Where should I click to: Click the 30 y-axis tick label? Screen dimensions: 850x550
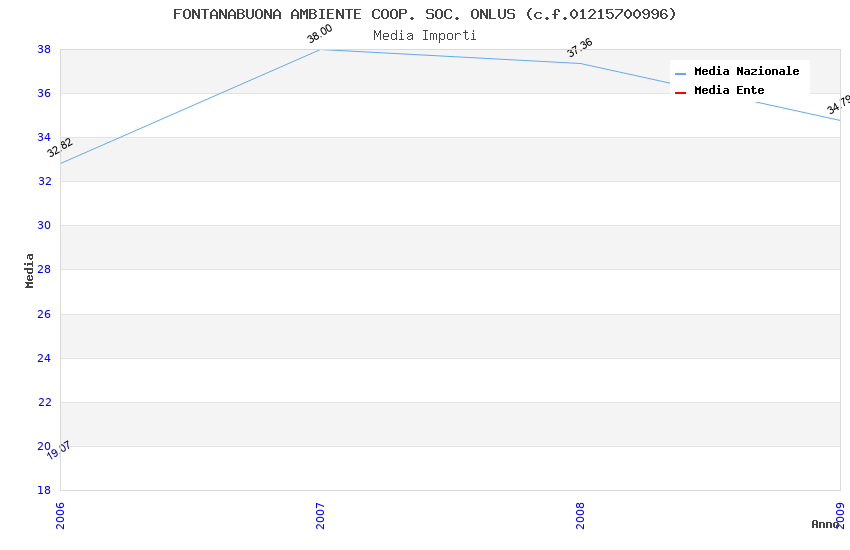(x=44, y=225)
